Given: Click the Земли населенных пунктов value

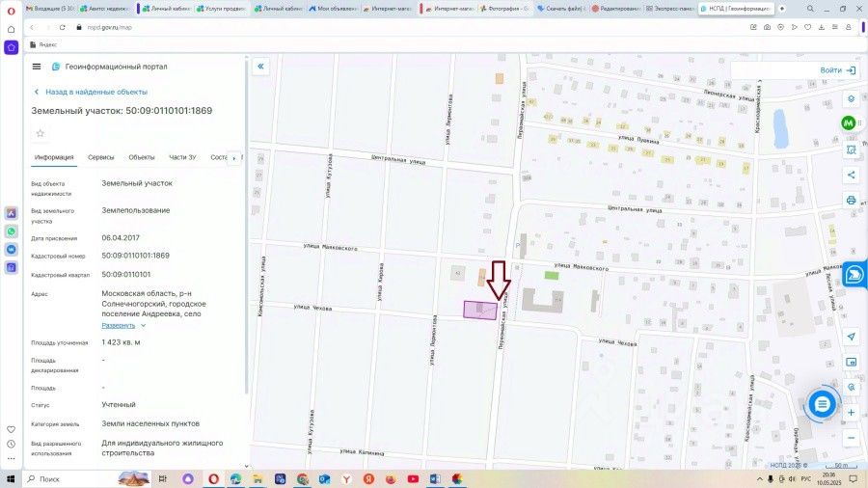Looking at the screenshot, I should click(x=150, y=423).
